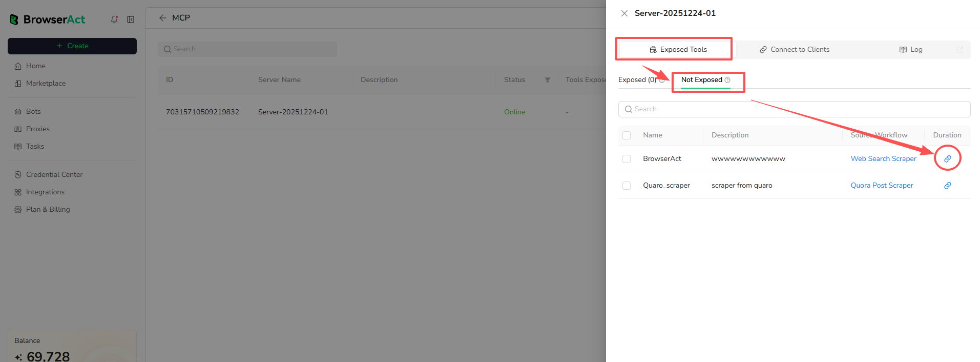Click the Home house icon
The image size is (980, 362).
[18, 66]
